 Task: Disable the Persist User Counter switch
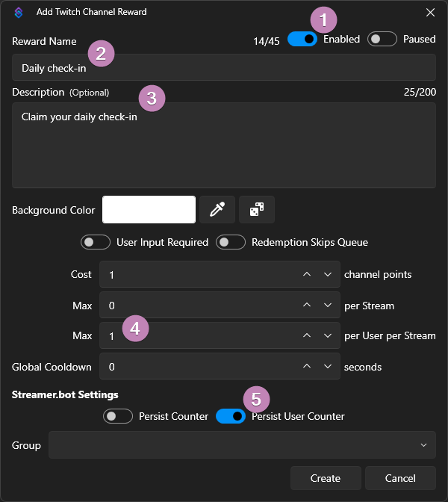click(x=231, y=416)
